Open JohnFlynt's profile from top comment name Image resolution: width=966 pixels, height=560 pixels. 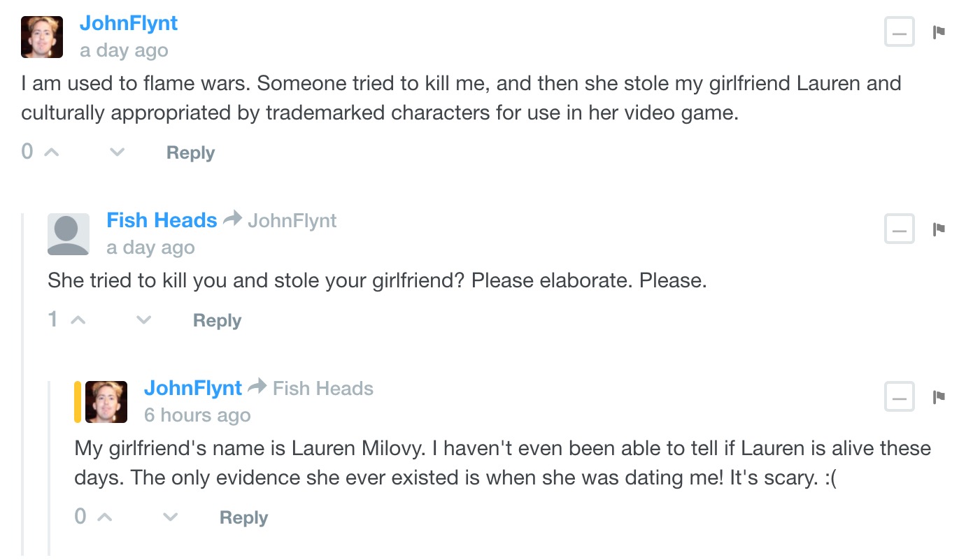(x=129, y=23)
